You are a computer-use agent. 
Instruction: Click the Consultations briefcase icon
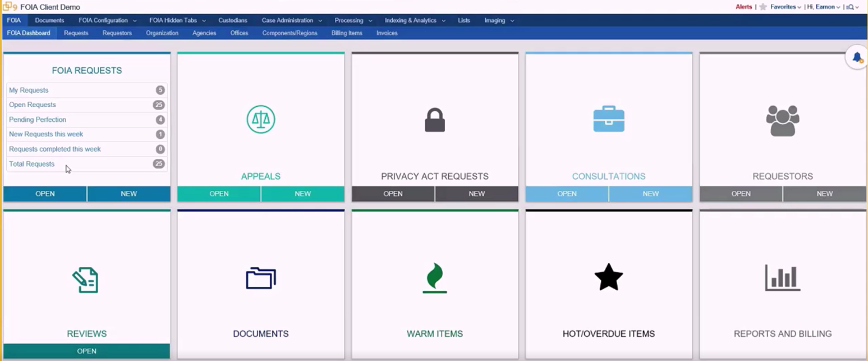(609, 120)
